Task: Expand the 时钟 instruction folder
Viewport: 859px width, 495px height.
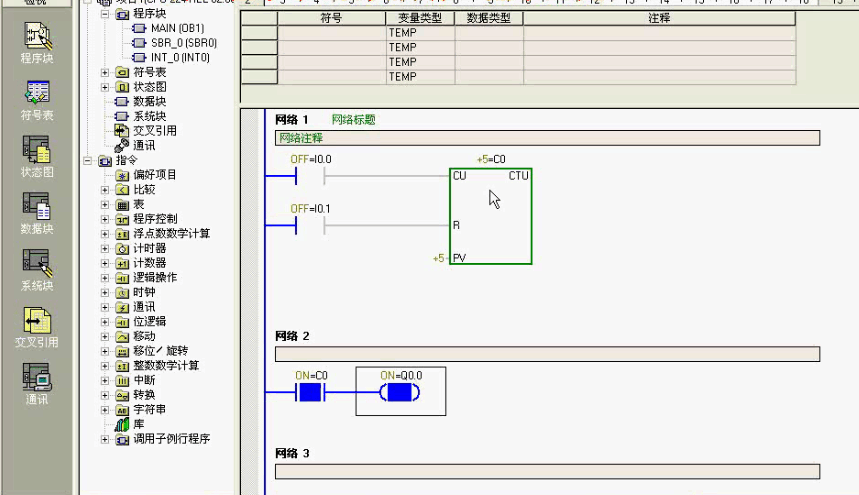Action: 105,292
